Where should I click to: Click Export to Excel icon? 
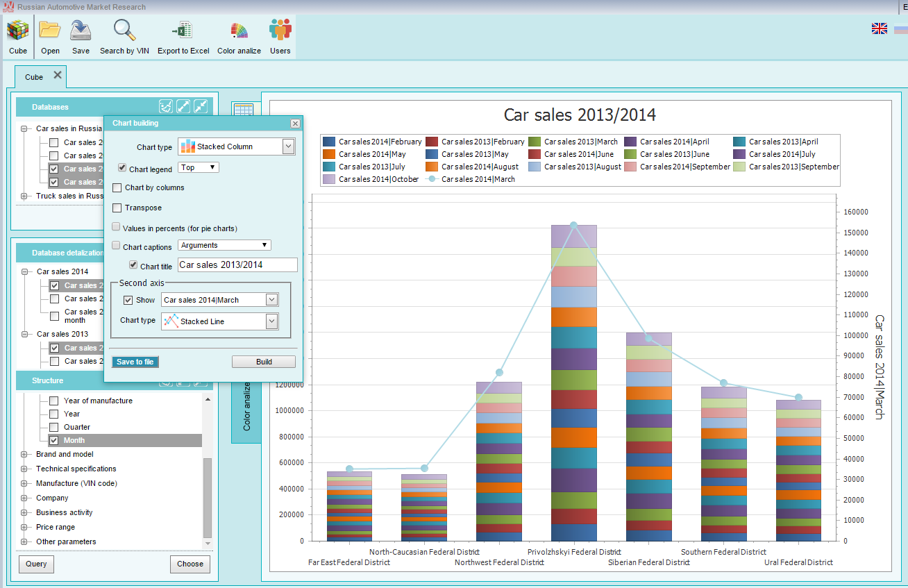pyautogui.click(x=183, y=31)
